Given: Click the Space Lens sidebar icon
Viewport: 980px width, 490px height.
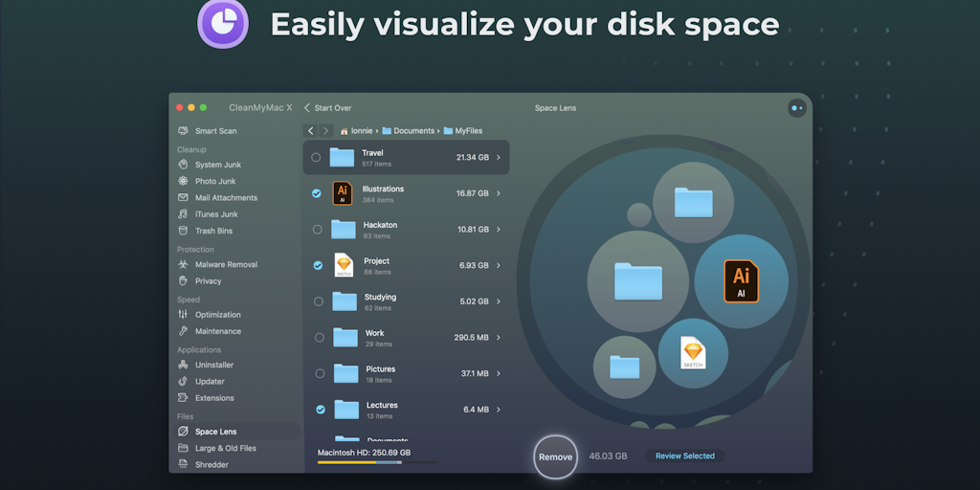Looking at the screenshot, I should click(183, 432).
